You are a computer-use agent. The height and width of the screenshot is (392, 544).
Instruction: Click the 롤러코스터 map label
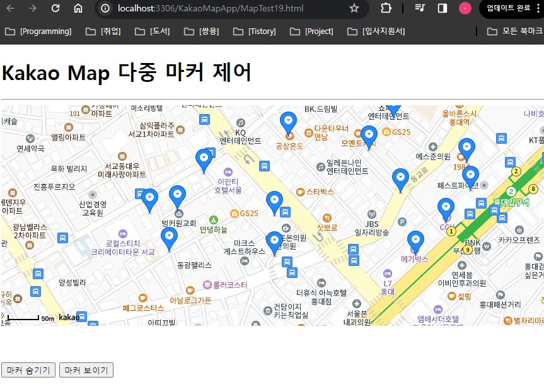coord(229,285)
